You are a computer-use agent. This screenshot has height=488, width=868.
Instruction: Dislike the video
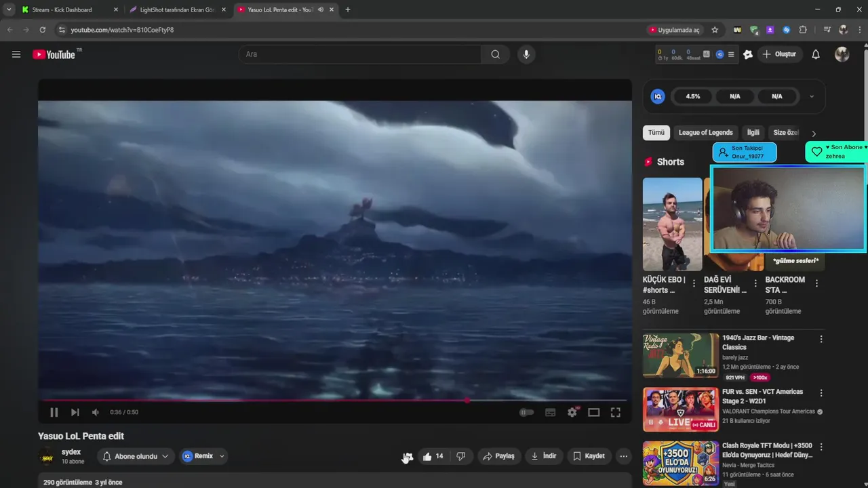461,456
